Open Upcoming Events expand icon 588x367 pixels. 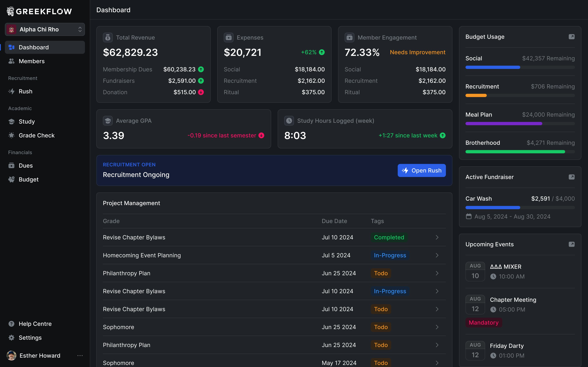coord(571,244)
